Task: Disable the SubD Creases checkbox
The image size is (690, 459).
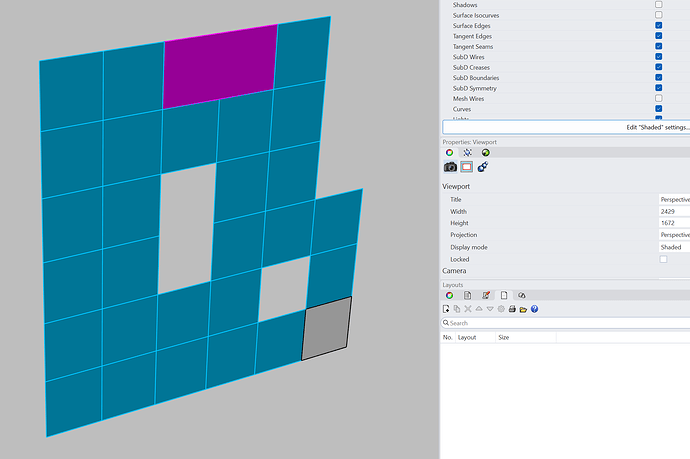Action: [658, 67]
